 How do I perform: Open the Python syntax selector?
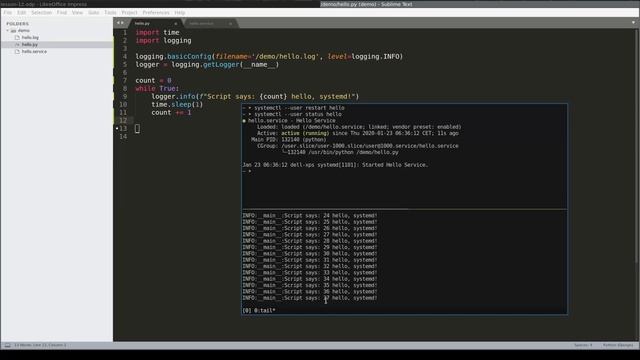click(618, 345)
